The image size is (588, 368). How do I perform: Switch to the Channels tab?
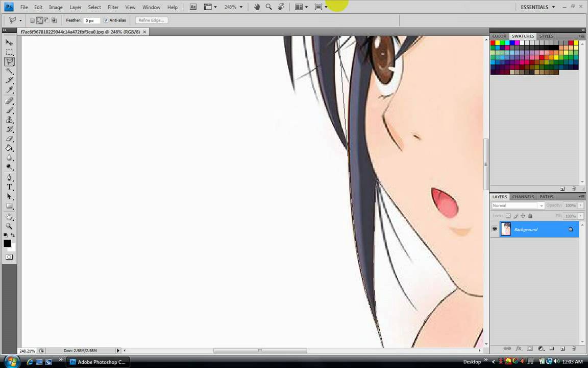pos(523,197)
